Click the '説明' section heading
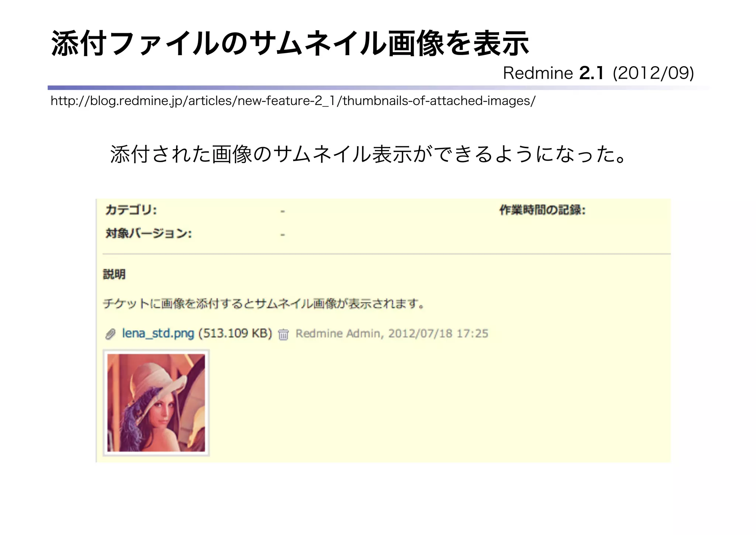This screenshot has height=535, width=756. tap(114, 274)
